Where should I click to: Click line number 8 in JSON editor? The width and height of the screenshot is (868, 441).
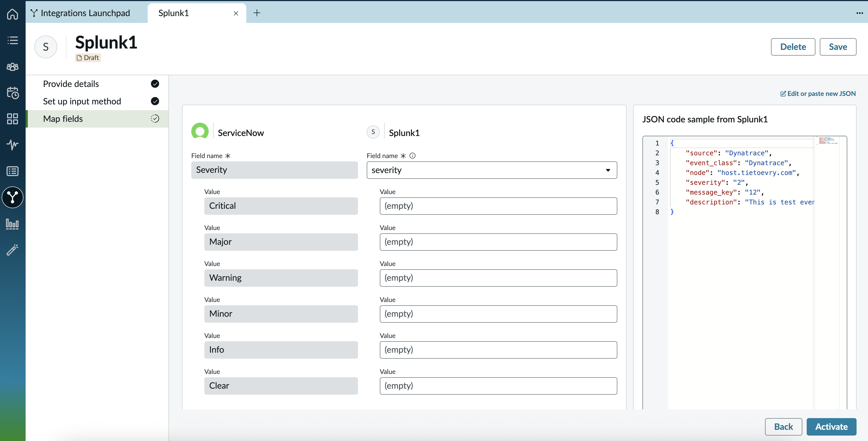[657, 212]
